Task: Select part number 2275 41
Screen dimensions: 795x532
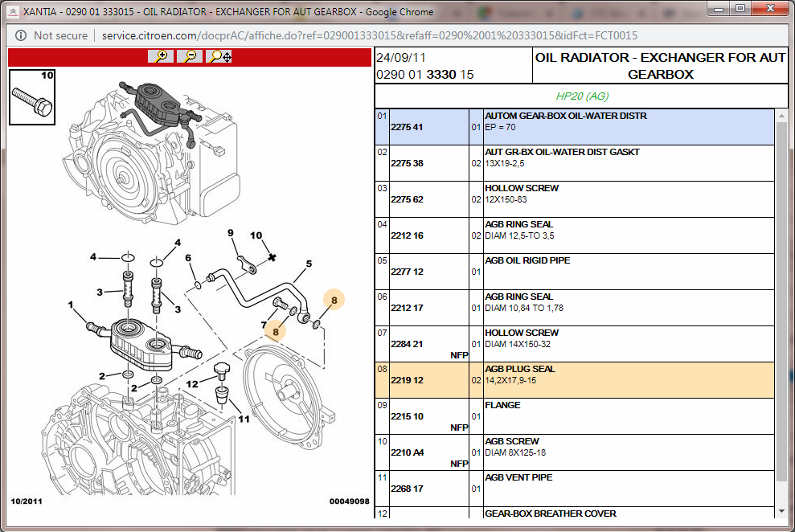Action: pyautogui.click(x=407, y=127)
